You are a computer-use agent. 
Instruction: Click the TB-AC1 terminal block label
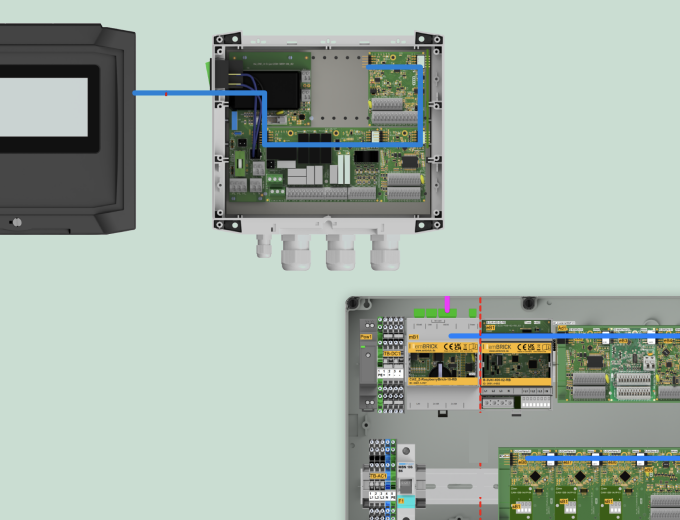point(380,476)
